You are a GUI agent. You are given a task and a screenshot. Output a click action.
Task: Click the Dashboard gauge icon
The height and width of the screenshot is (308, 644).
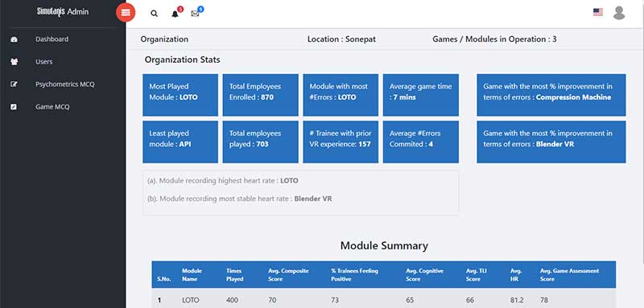click(14, 39)
